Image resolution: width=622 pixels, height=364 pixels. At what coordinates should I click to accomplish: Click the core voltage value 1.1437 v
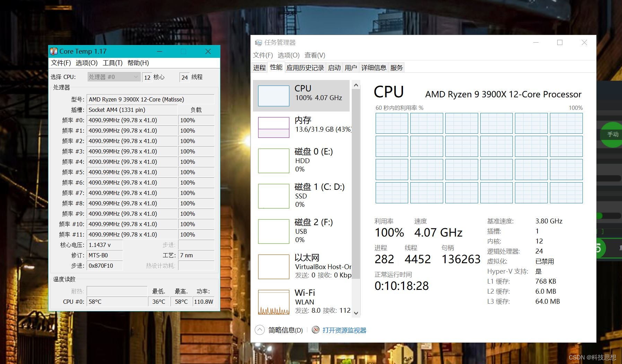click(105, 245)
